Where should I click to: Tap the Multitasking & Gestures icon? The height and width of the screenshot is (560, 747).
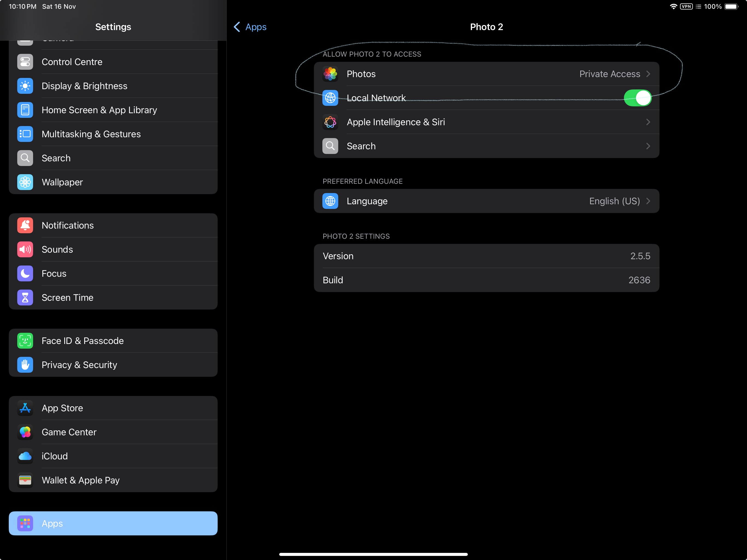pos(25,134)
